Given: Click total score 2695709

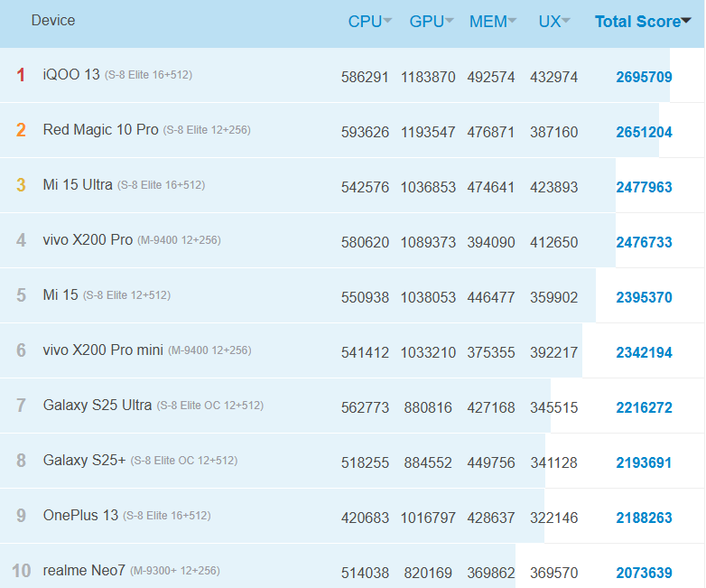Looking at the screenshot, I should pyautogui.click(x=644, y=77).
